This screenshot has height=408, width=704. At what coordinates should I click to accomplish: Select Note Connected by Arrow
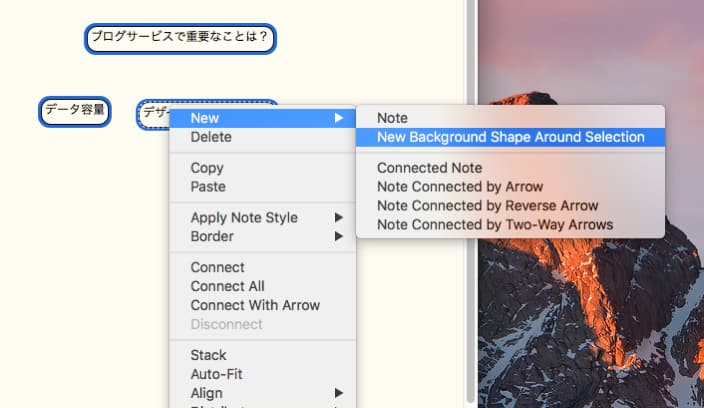pos(510,187)
